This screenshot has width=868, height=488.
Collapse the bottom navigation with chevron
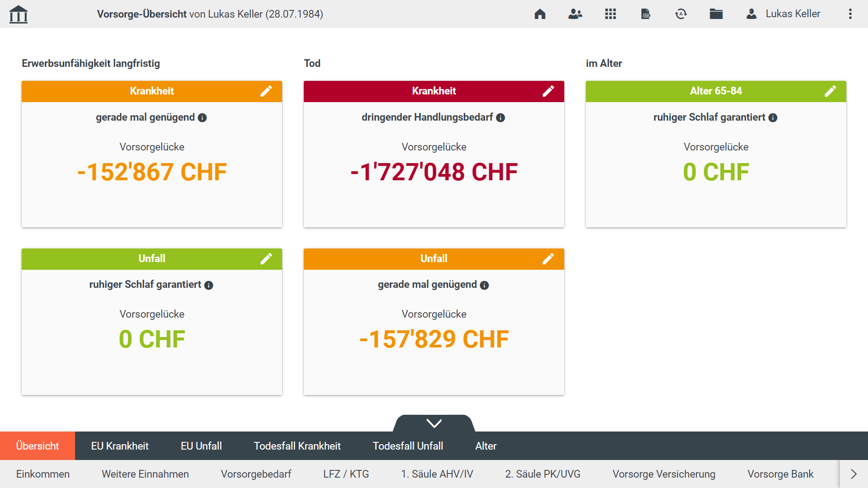coord(434,423)
